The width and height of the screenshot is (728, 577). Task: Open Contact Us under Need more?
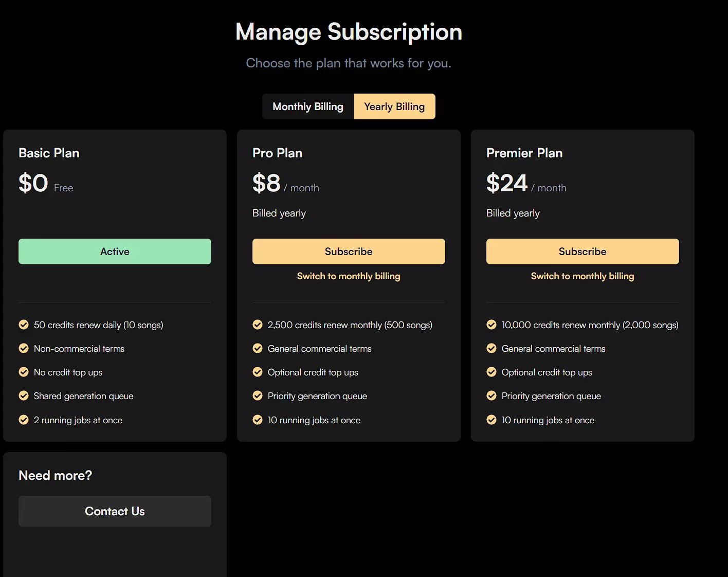pyautogui.click(x=115, y=511)
